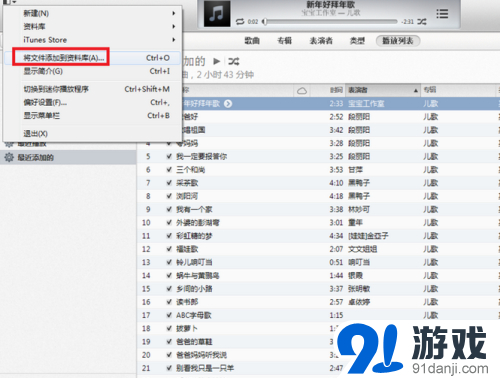The width and height of the screenshot is (500, 378).
Task: Uncheck the checkbox for song 10
Action: click(169, 222)
